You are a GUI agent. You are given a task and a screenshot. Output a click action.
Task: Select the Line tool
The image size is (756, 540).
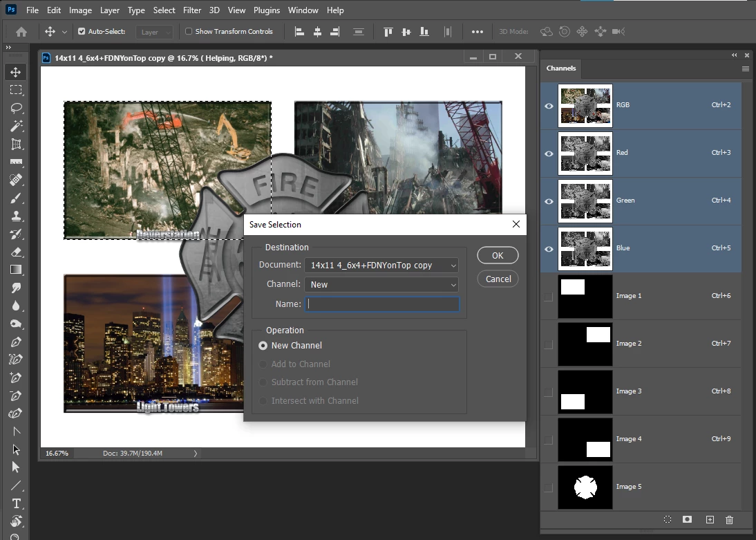15,485
